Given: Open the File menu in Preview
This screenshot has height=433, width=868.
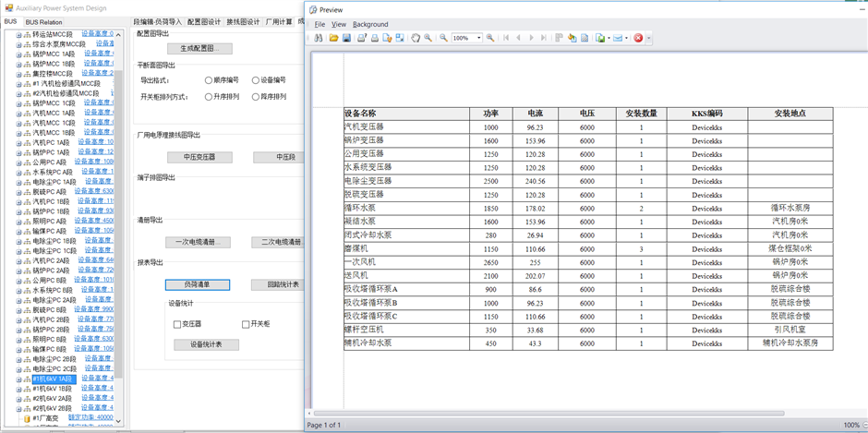Looking at the screenshot, I should click(x=319, y=24).
